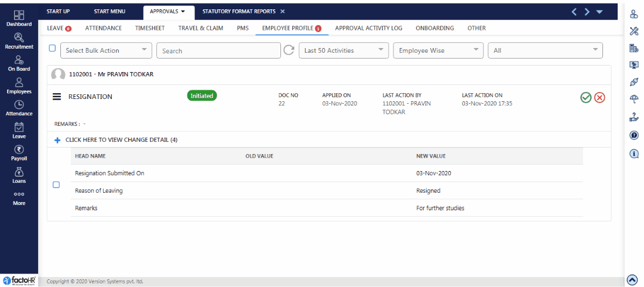Click the refresh icon beside search box
The image size is (644, 287).
click(x=289, y=50)
